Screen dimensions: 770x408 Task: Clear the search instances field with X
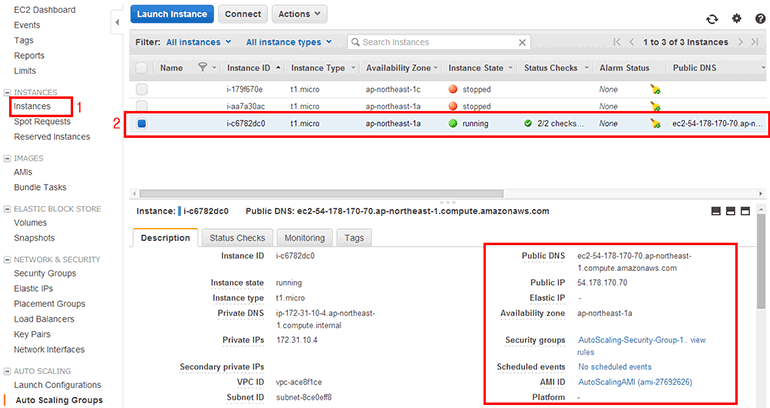click(521, 42)
